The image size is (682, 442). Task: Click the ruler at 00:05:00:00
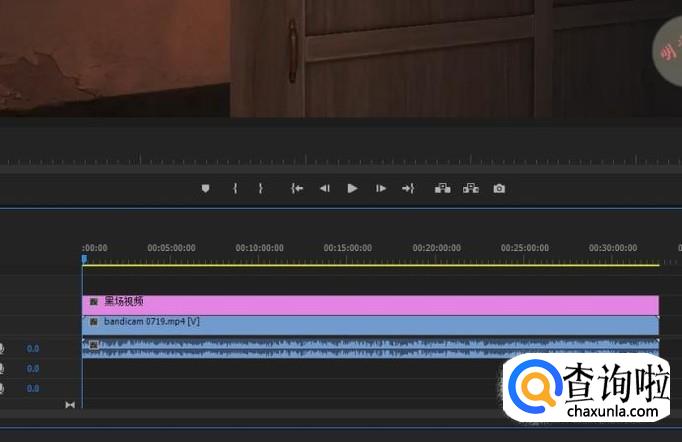tap(171, 248)
